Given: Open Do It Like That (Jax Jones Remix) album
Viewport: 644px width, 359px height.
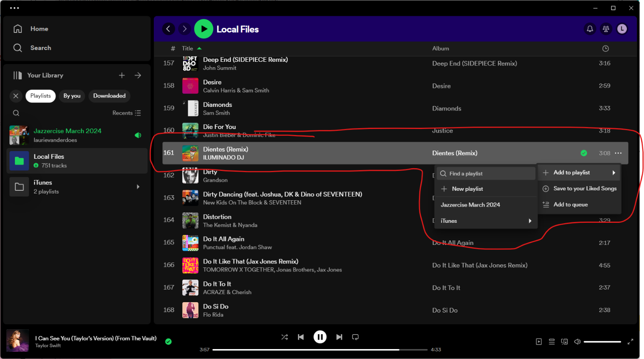Looking at the screenshot, I should (480, 265).
